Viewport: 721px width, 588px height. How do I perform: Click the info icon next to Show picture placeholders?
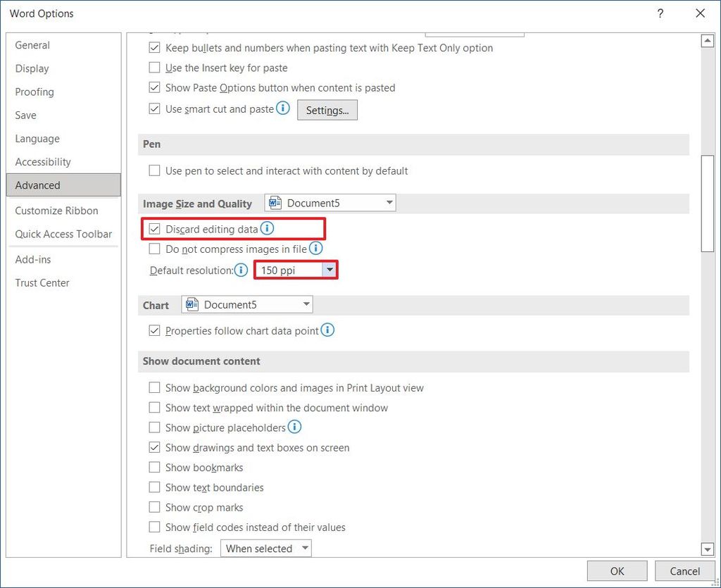coord(295,427)
